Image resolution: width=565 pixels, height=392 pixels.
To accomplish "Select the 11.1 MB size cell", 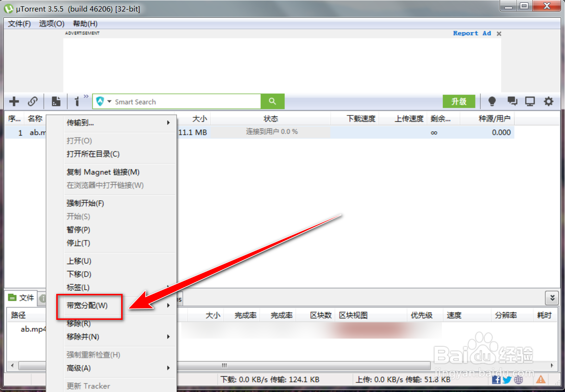I will pos(193,133).
